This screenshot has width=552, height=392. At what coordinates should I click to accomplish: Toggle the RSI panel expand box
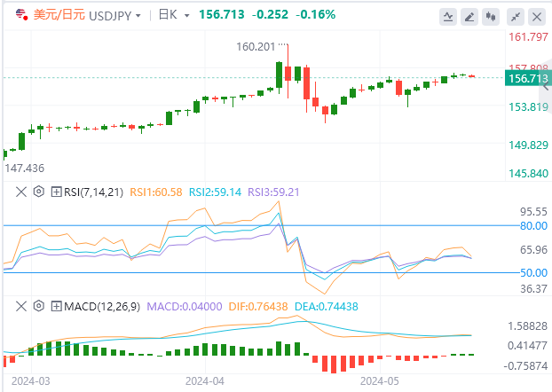click(56, 191)
